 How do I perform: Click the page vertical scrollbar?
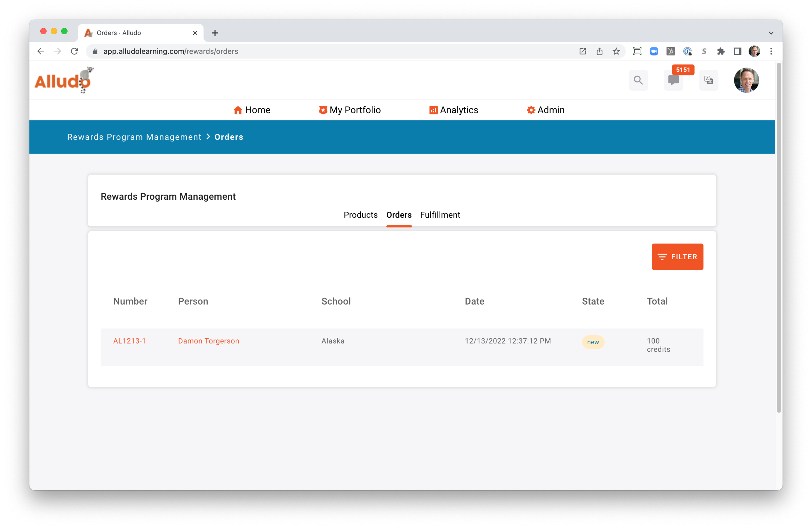779,238
